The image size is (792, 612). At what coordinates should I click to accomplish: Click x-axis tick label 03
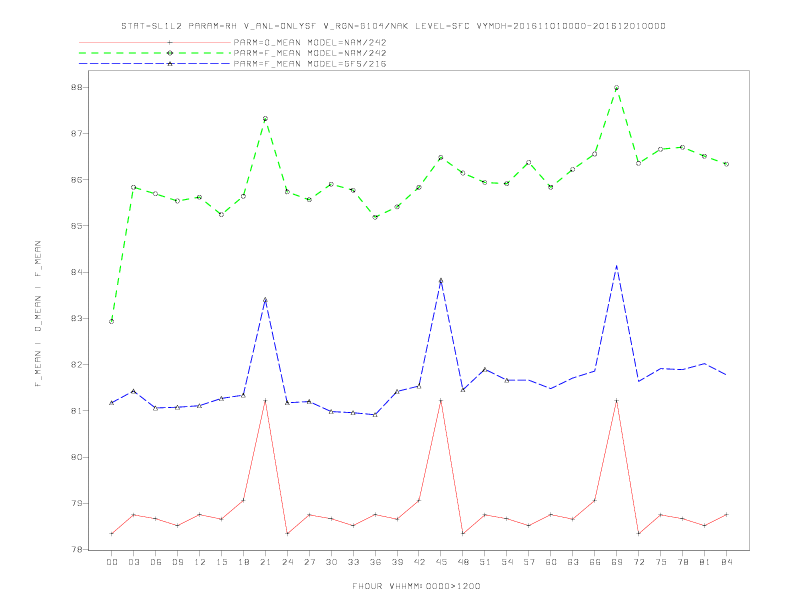tap(133, 562)
